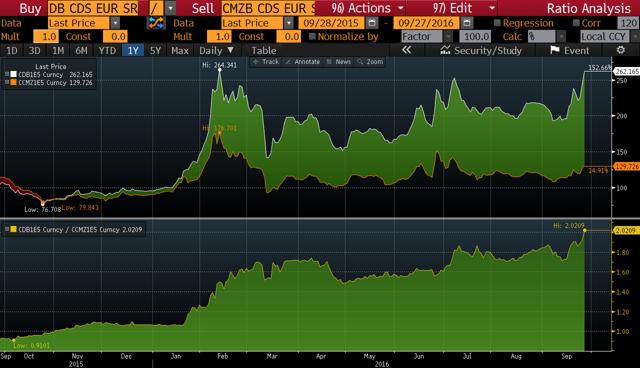Open the Factor normalize dropdown

coord(448,37)
